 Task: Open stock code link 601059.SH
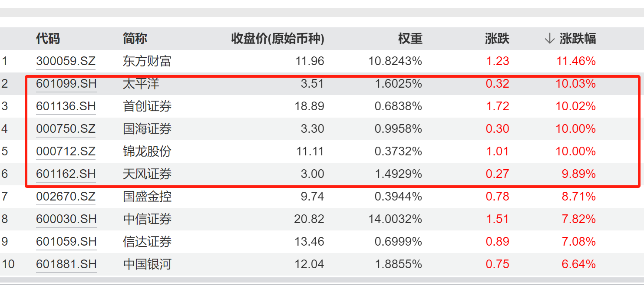(x=66, y=242)
